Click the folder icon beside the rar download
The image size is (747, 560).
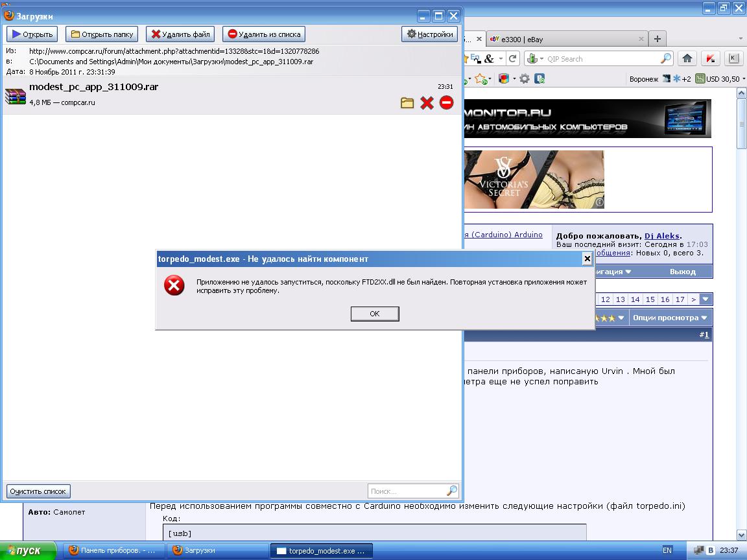[407, 102]
